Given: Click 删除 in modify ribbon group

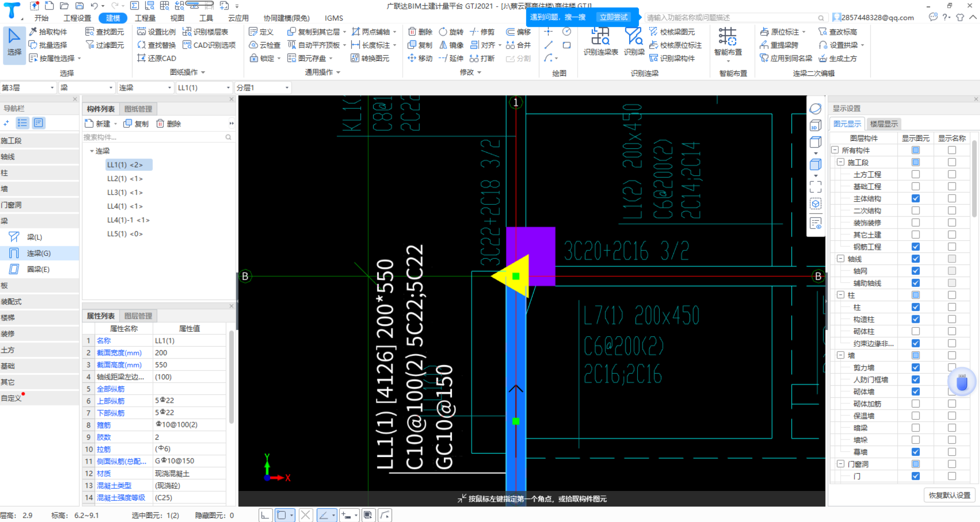Looking at the screenshot, I should coord(420,32).
